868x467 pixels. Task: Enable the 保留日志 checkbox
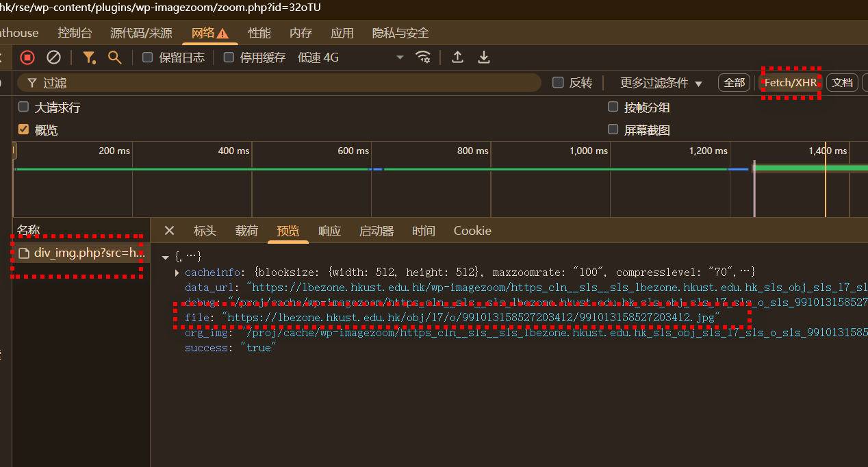click(147, 58)
